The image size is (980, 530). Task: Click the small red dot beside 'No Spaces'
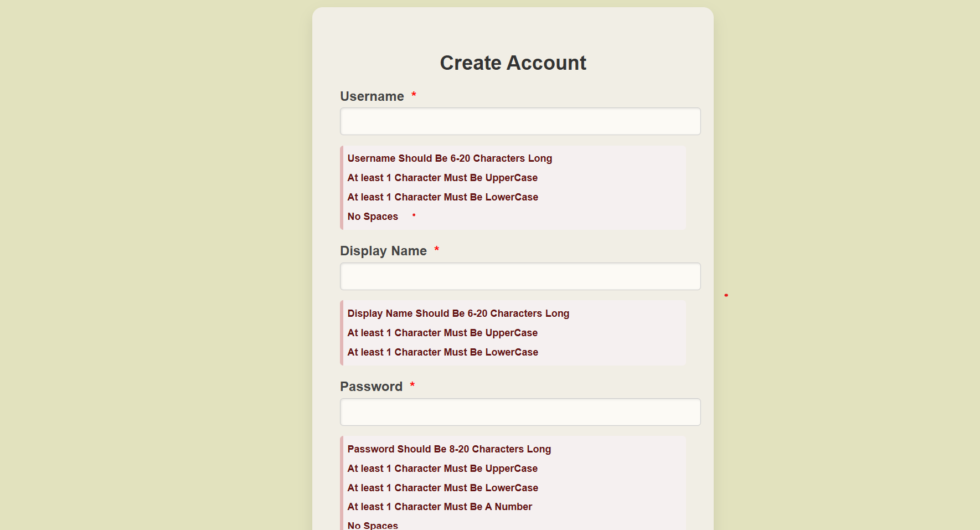pos(414,215)
